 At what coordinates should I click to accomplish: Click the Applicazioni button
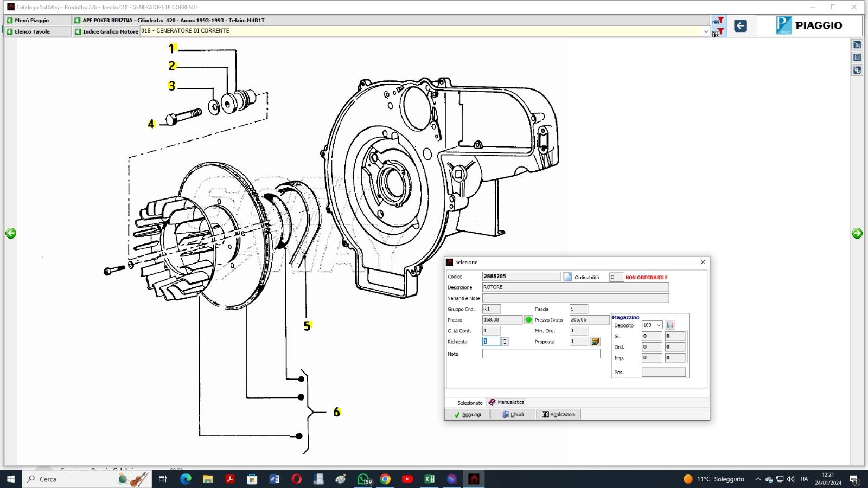[559, 414]
